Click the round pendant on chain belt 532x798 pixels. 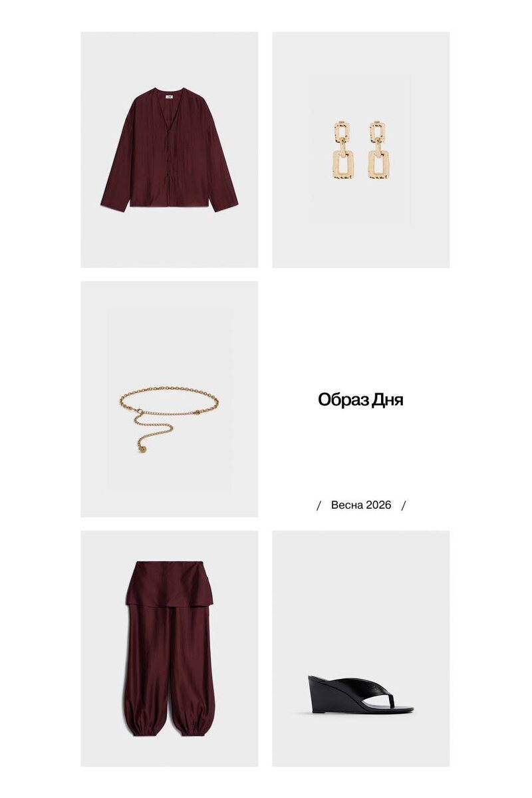(142, 448)
